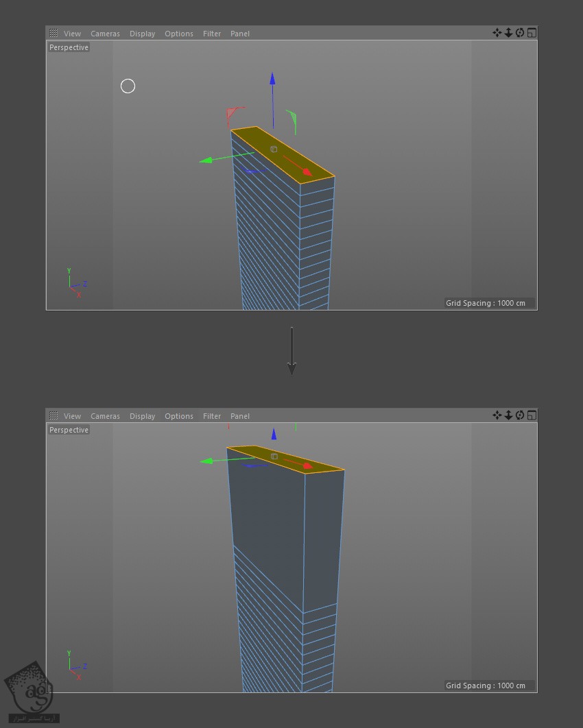Click the dolly zoom icon in the upper viewport
This screenshot has width=583, height=728.
[x=508, y=33]
